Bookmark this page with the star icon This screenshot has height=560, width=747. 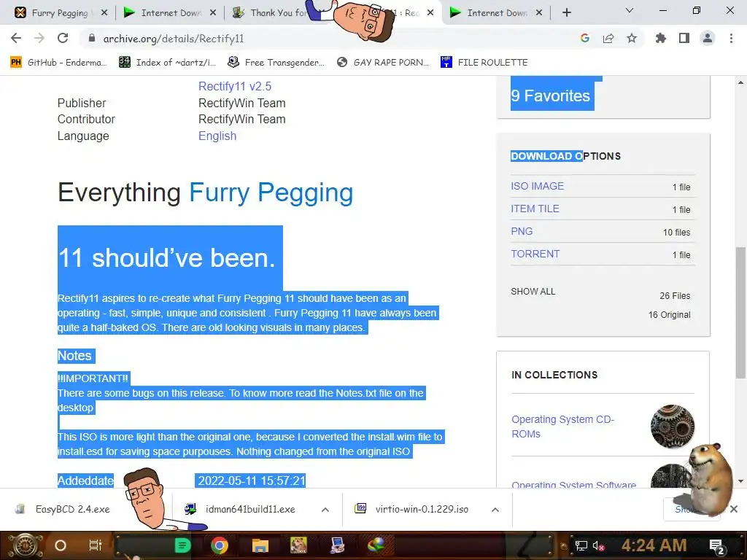pos(632,38)
